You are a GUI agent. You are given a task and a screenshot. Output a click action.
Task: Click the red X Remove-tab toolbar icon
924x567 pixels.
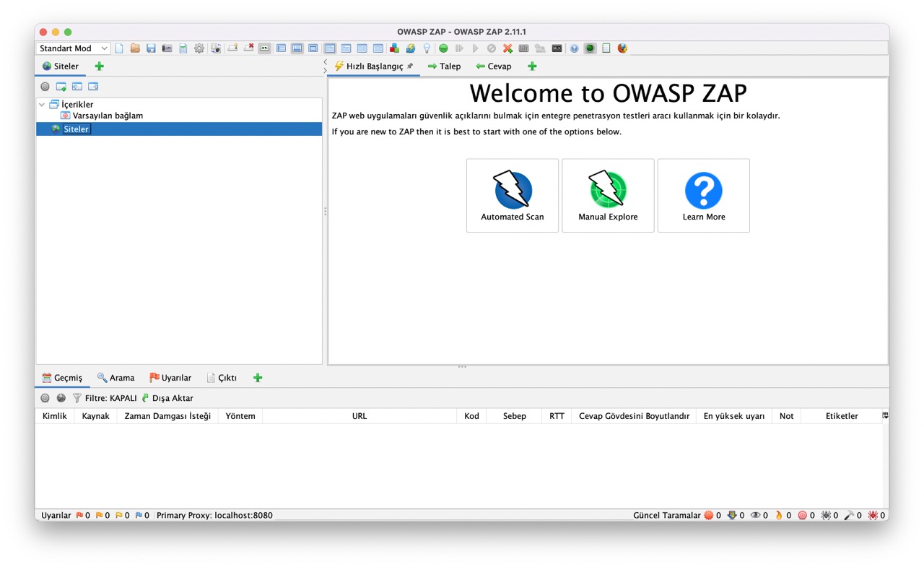(x=249, y=48)
